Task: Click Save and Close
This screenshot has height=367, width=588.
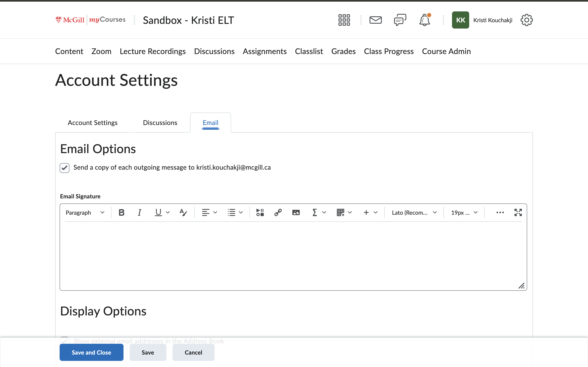Action: [91, 352]
